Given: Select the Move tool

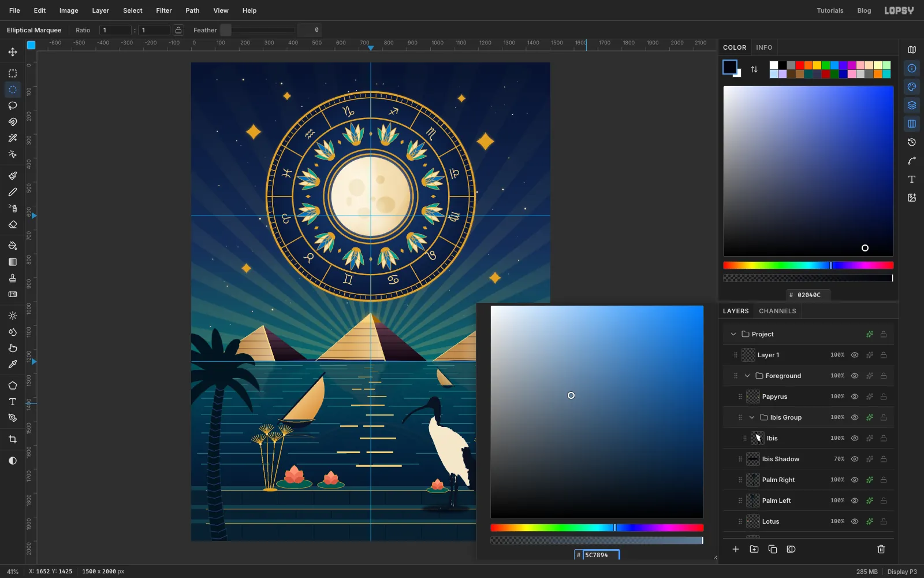Looking at the screenshot, I should coord(13,52).
